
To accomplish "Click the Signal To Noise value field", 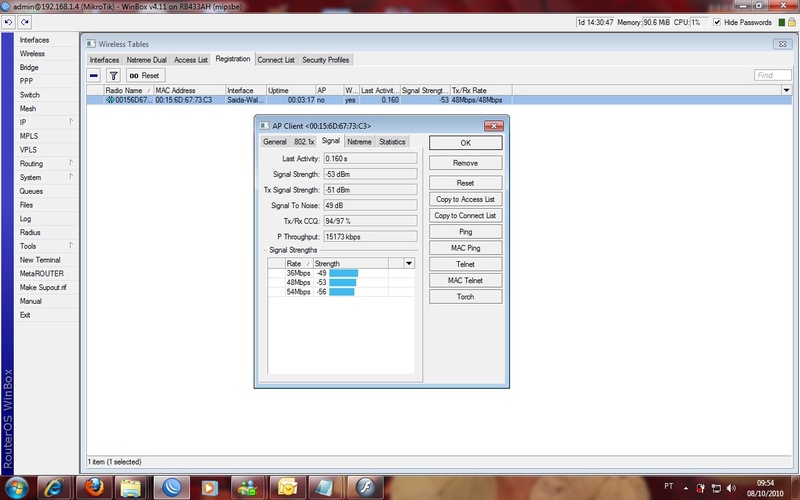I will pyautogui.click(x=370, y=206).
